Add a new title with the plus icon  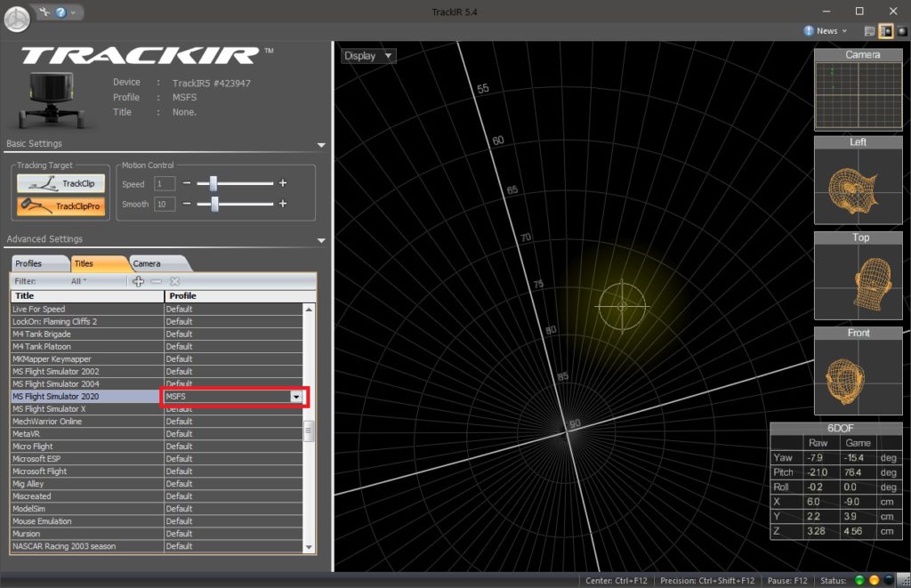(x=138, y=281)
